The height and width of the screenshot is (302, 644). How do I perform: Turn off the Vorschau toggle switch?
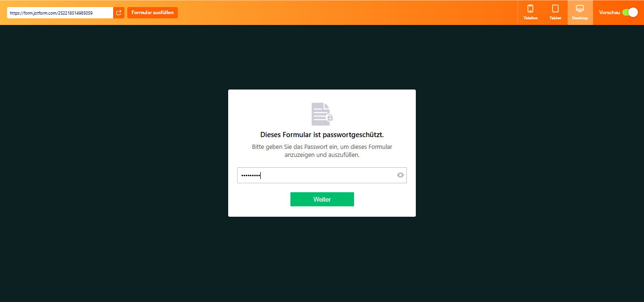point(630,13)
